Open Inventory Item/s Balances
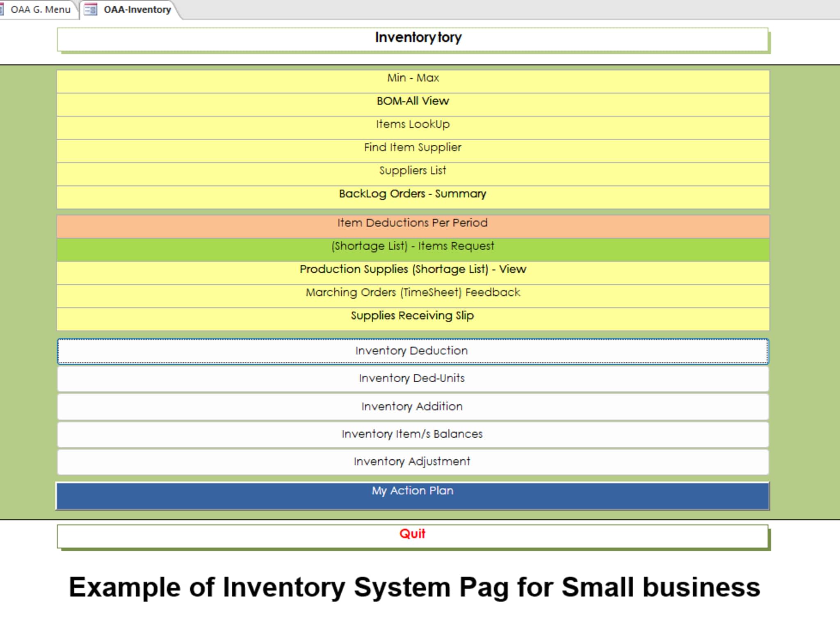This screenshot has height=630, width=840. [413, 434]
